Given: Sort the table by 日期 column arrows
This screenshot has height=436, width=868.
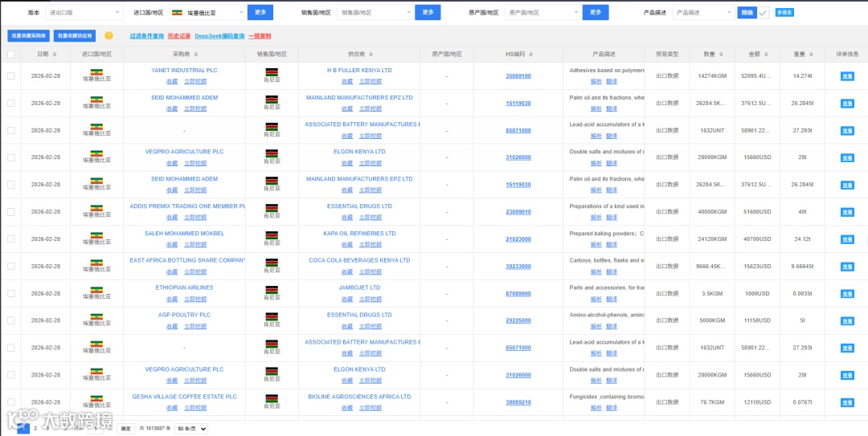Looking at the screenshot, I should click(x=55, y=55).
